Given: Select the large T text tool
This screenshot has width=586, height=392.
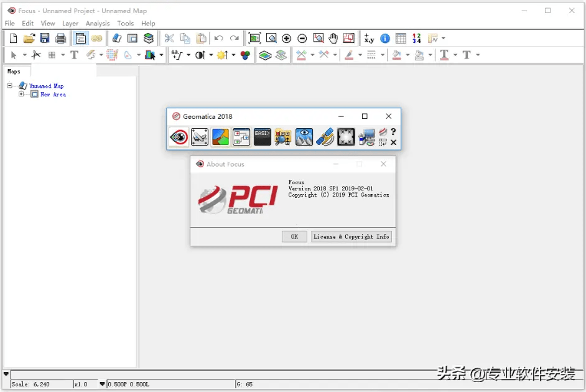Looking at the screenshot, I should pos(74,55).
